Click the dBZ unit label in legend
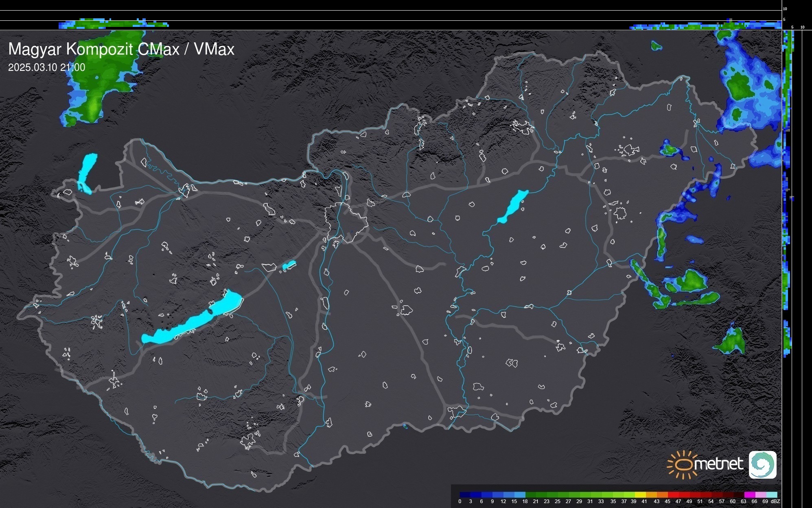The width and height of the screenshot is (812, 508). coord(776,501)
